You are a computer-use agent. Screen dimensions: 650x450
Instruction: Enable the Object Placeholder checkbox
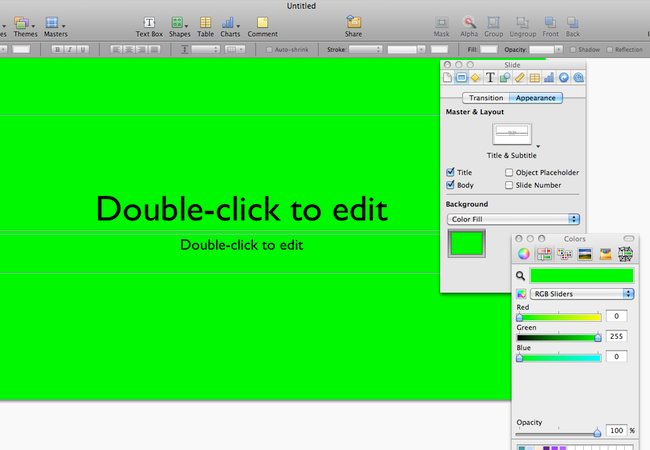[510, 172]
